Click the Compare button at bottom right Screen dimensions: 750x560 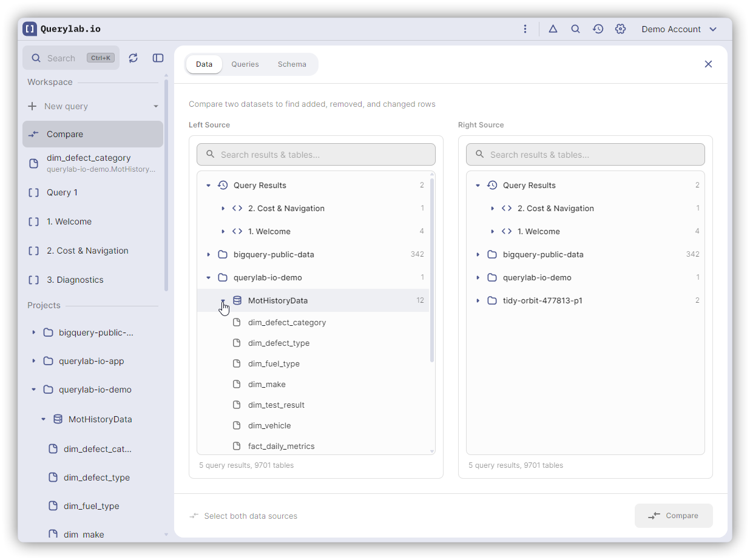pyautogui.click(x=674, y=515)
